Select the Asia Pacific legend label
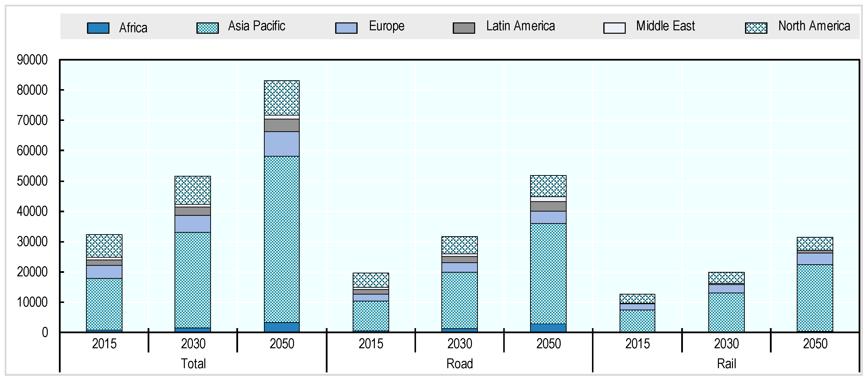The image size is (868, 382). (x=256, y=26)
